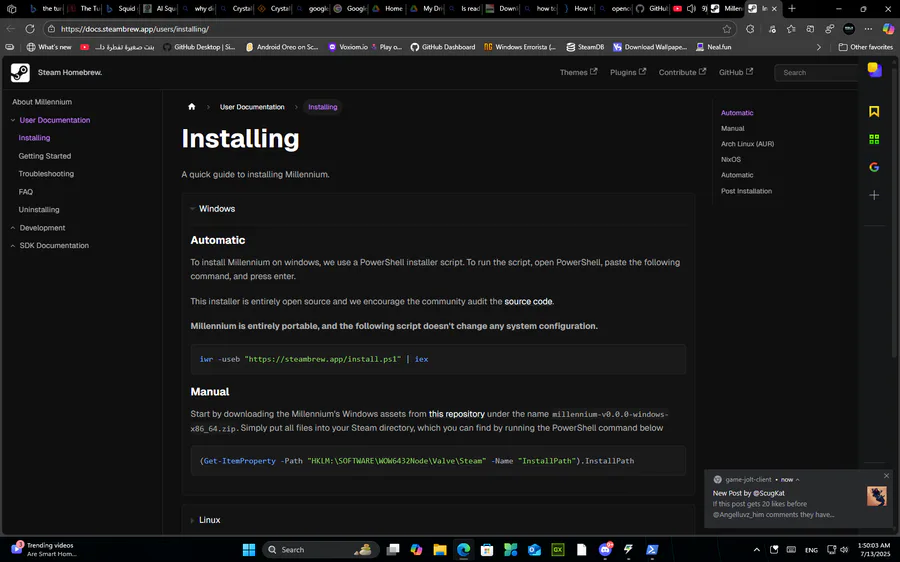Open Discord from the taskbar
The width and height of the screenshot is (900, 562).
click(605, 549)
